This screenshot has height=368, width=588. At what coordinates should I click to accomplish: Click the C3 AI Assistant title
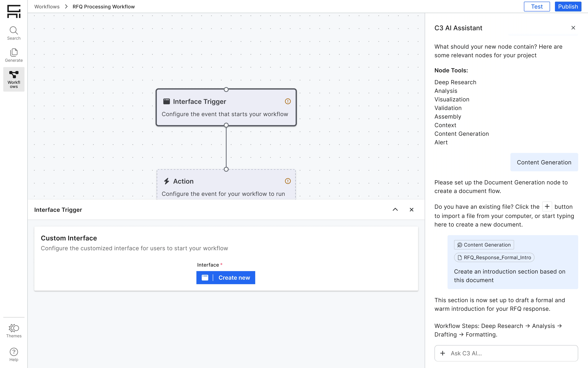[x=458, y=28]
